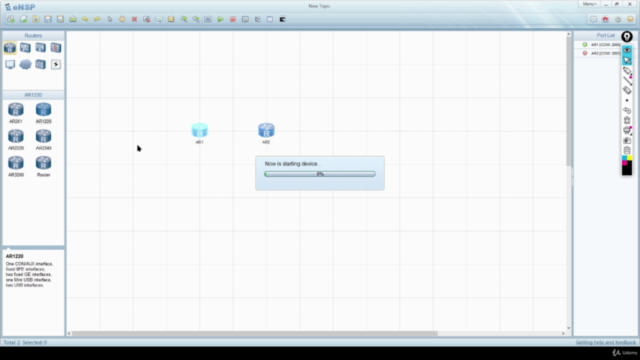Select the WLAN category icon
The width and height of the screenshot is (640, 360).
pyautogui.click(x=40, y=48)
